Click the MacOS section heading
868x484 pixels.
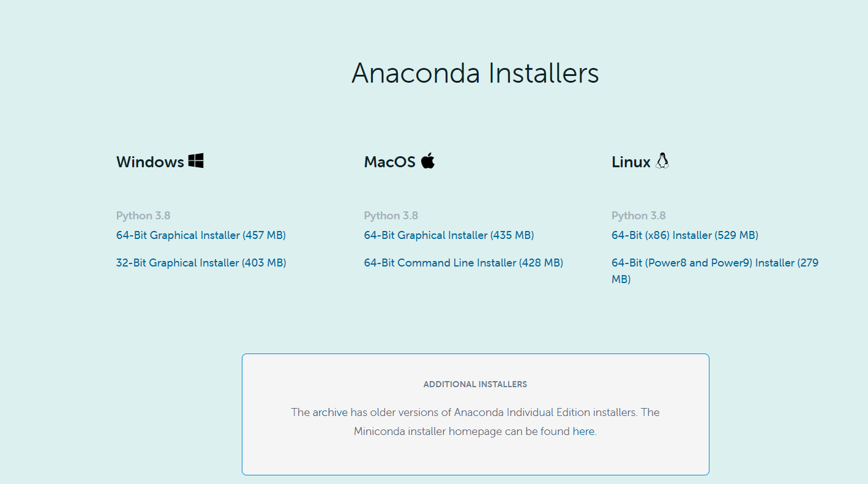point(390,162)
